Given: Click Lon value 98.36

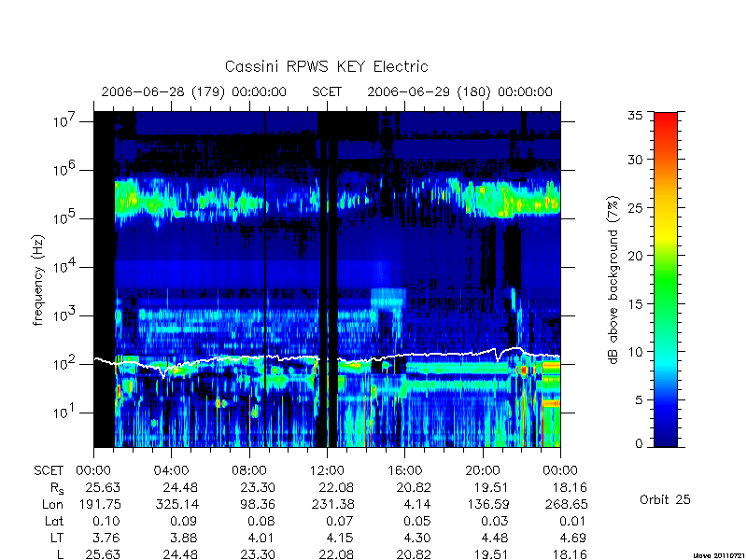Looking at the screenshot, I should [258, 504].
